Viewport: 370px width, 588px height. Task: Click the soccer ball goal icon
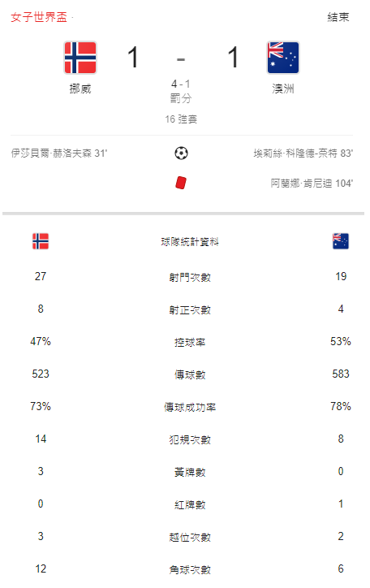pos(181,153)
